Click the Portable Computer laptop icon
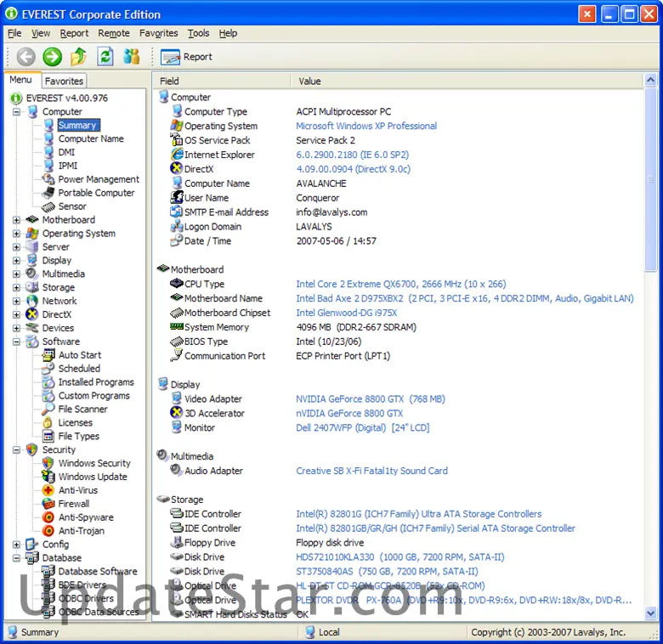Viewport: 663px width, 644px height. tap(48, 193)
